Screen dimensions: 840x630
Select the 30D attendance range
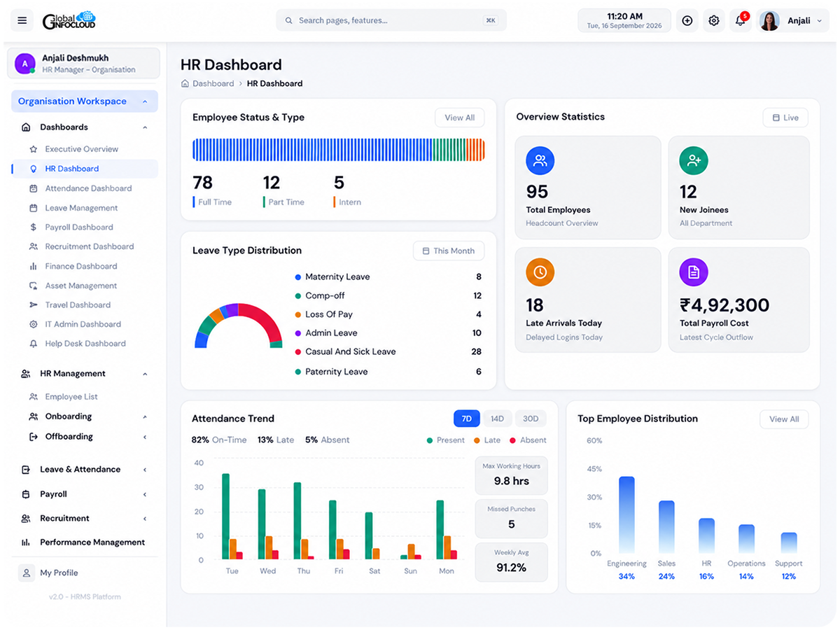(x=531, y=419)
